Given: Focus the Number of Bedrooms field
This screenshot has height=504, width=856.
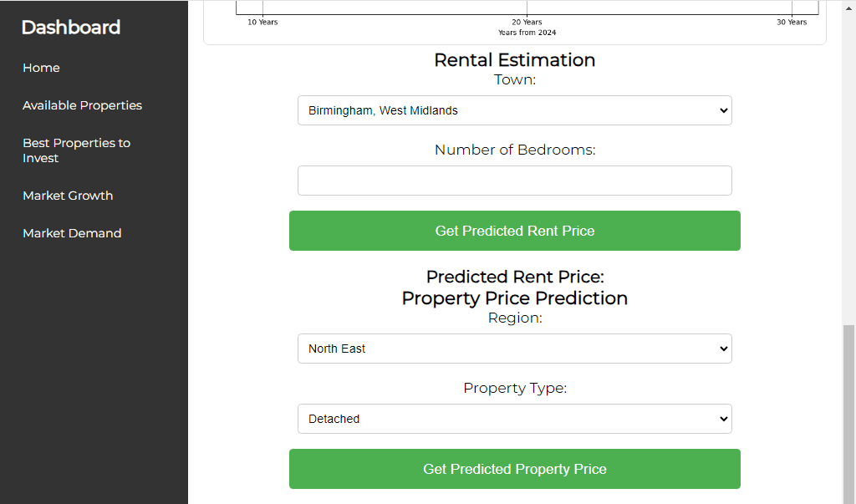Looking at the screenshot, I should 514,181.
